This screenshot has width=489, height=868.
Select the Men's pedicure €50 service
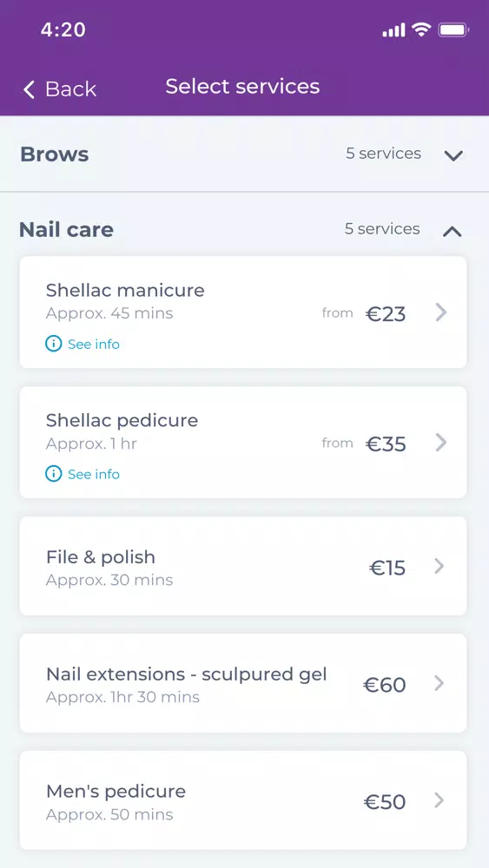[243, 800]
